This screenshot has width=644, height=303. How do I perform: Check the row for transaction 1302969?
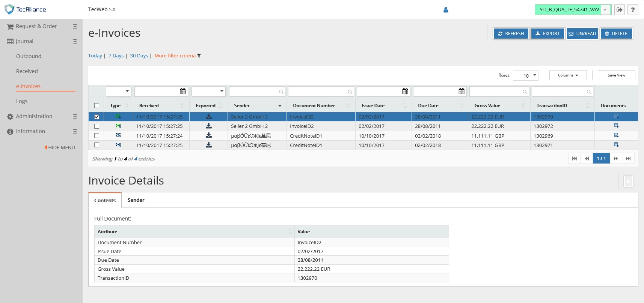[97, 135]
